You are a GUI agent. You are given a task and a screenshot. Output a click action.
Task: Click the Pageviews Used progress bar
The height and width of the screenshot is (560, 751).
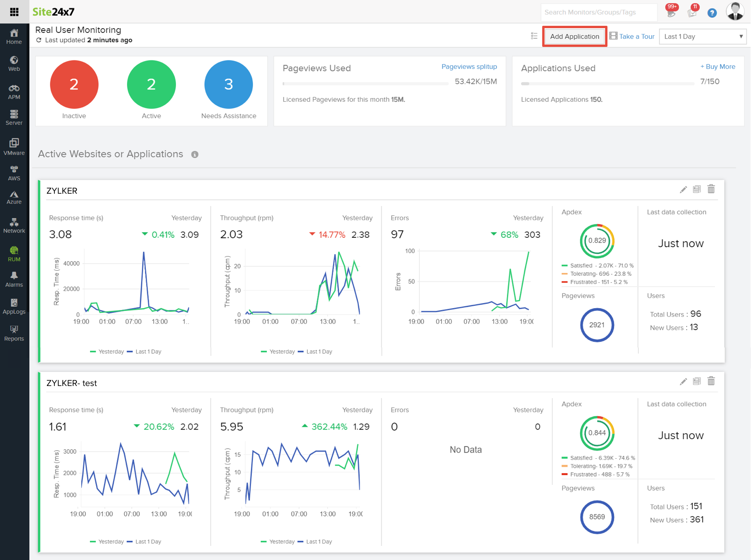365,83
